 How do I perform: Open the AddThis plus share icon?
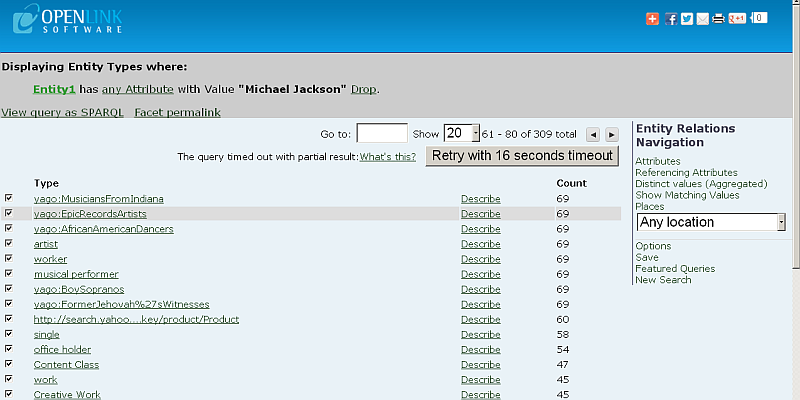pyautogui.click(x=652, y=19)
